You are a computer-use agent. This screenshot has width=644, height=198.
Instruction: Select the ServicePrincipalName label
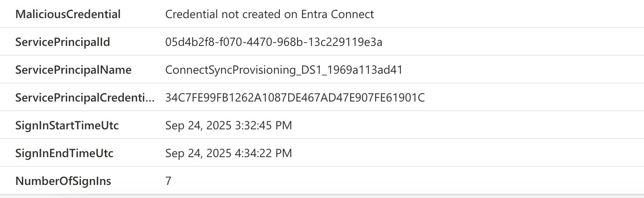[73, 70]
